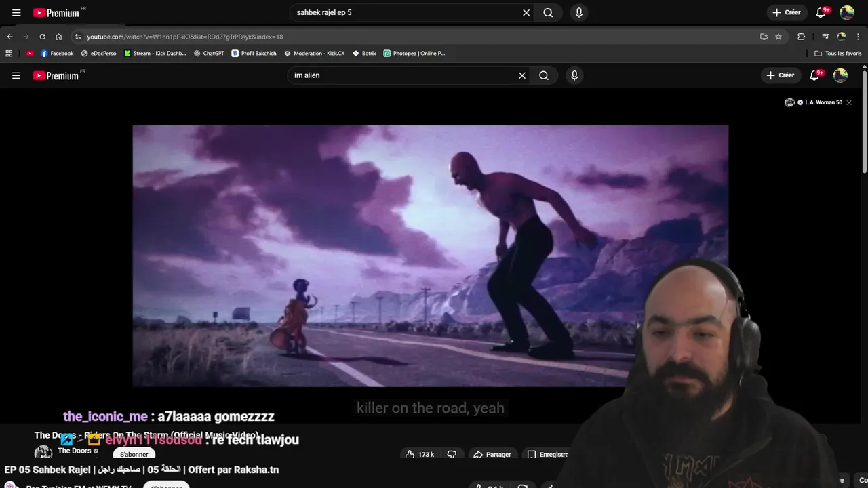868x488 pixels.
Task: Open the Moderation - Kick.CX bookmark
Action: tap(314, 53)
